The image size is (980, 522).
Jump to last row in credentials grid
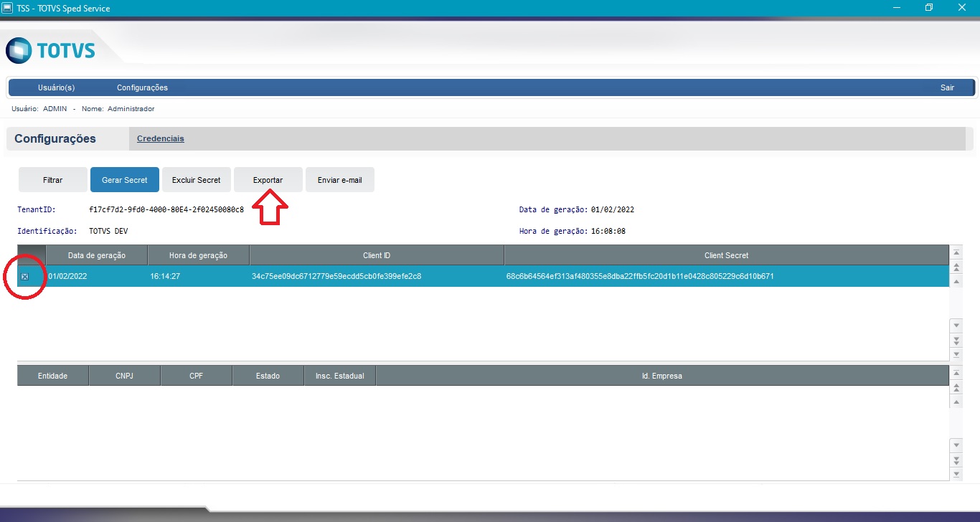[x=956, y=354]
